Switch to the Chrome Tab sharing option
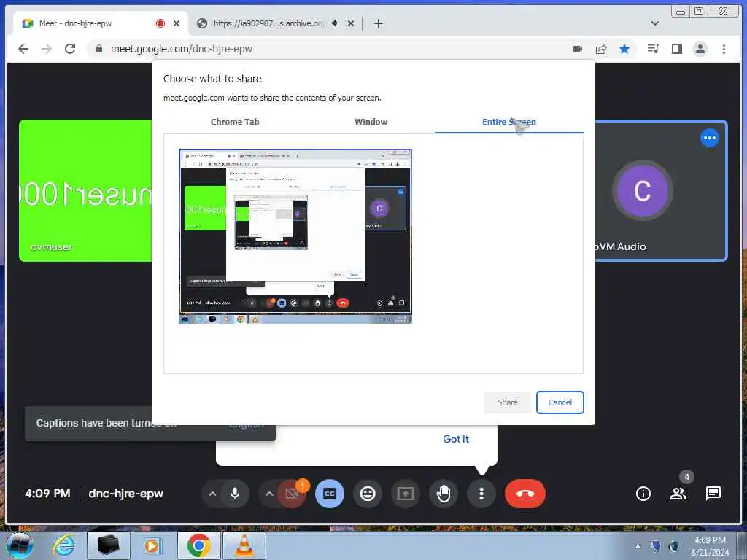This screenshot has height=560, width=747. click(235, 122)
